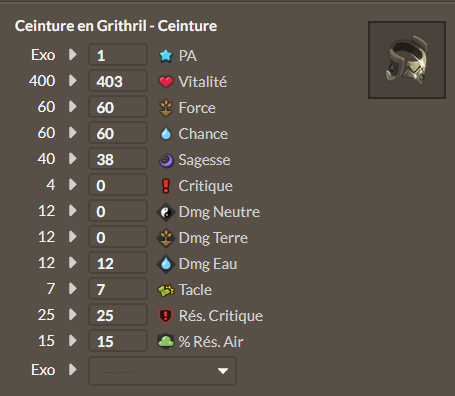Click the arrow next to Vitalité max 400
The width and height of the screenshot is (455, 396).
click(73, 81)
